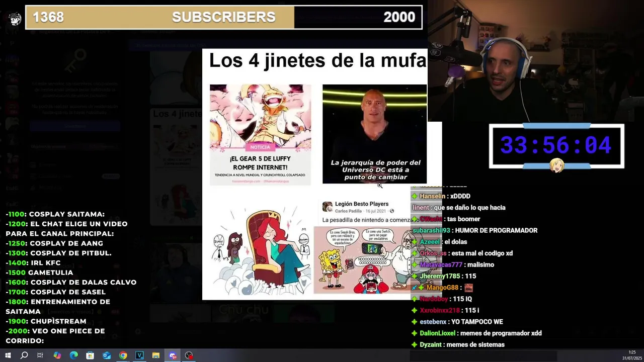Click the badge next to Jheremy1785
The height and width of the screenshot is (362, 644).
(x=415, y=276)
